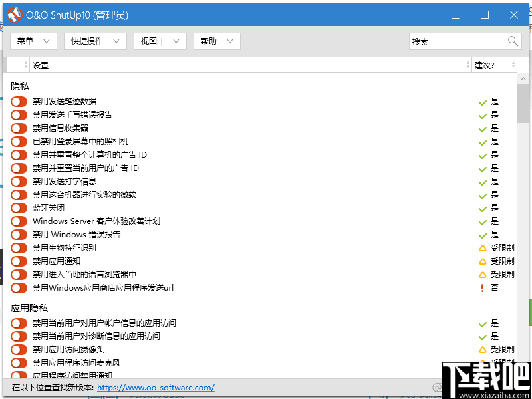The image size is (532, 399).
Task: Open the 视图 dropdown arrow
Action: [x=174, y=41]
